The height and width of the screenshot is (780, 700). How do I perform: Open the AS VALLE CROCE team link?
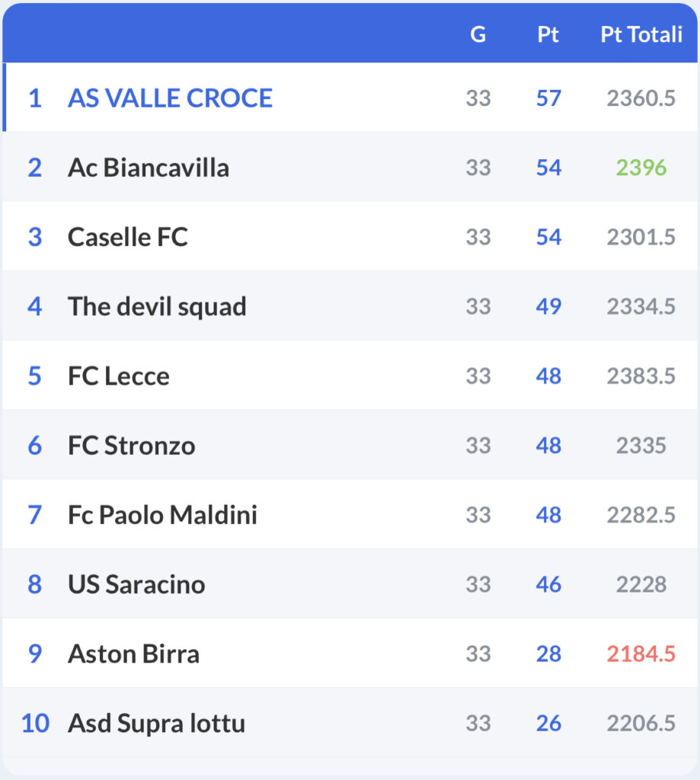(x=170, y=98)
